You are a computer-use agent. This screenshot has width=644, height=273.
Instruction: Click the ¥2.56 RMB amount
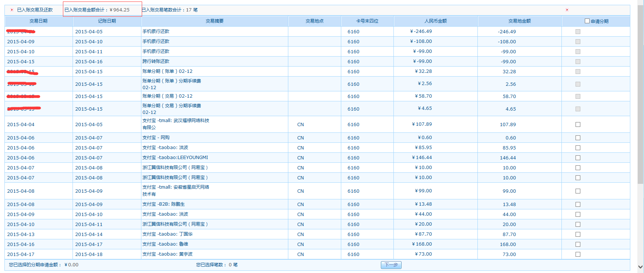(425, 84)
